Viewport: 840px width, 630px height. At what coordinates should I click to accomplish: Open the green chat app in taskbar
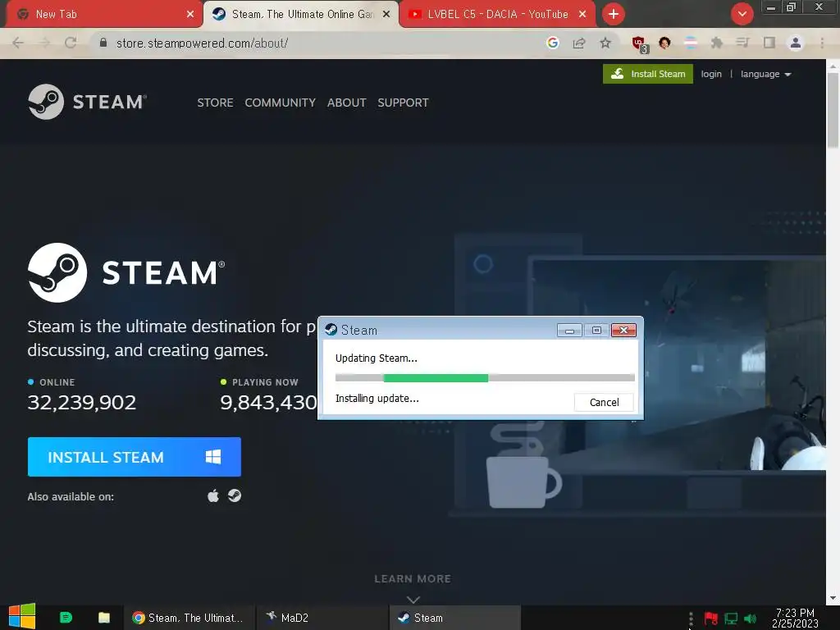point(66,618)
